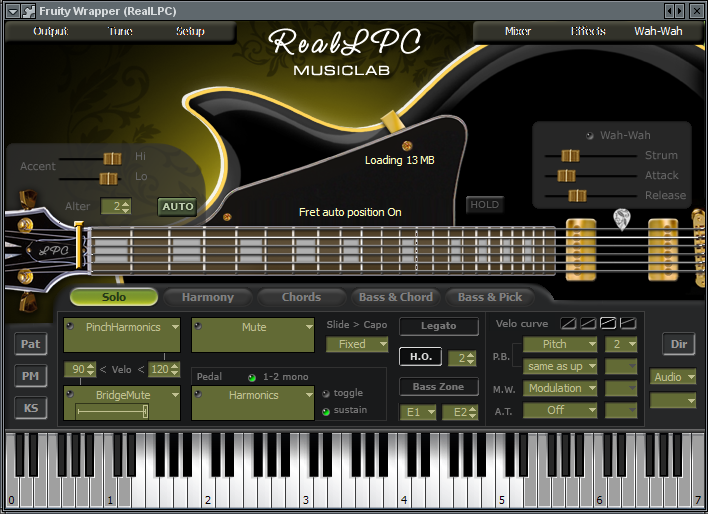Adjust the Accent Lo slider

click(108, 179)
